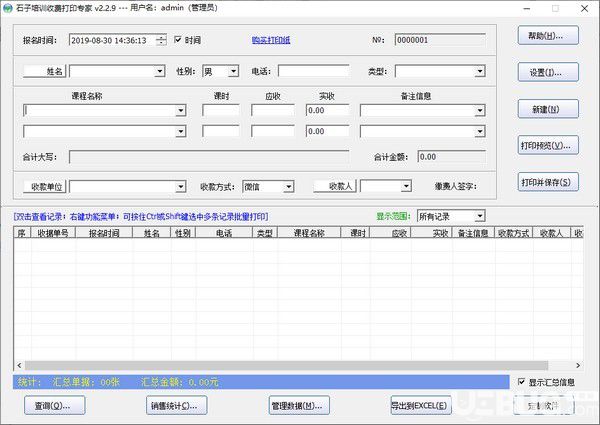Click the 序 column header

[22, 233]
